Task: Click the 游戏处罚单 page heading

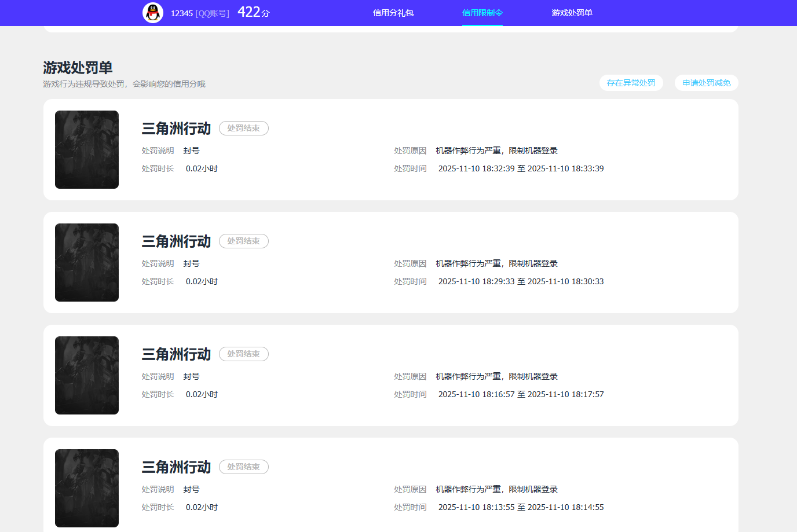Action: [x=76, y=67]
